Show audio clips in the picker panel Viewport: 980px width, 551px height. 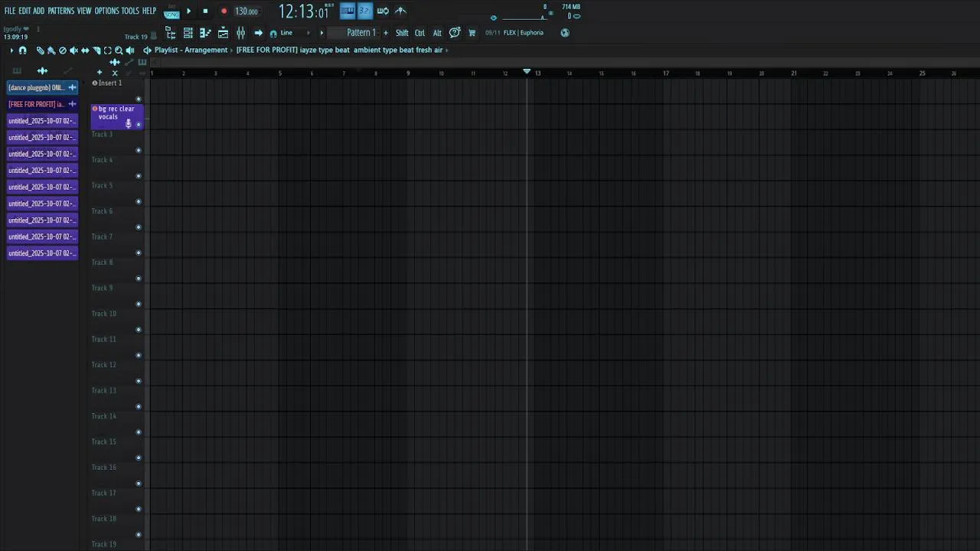click(x=42, y=70)
